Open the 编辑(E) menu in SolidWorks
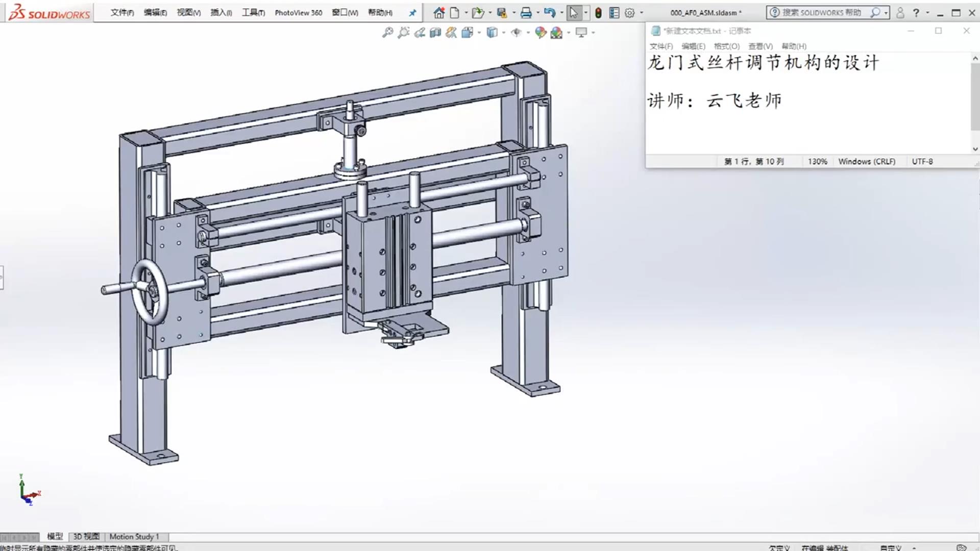The height and width of the screenshot is (551, 980). (x=155, y=13)
